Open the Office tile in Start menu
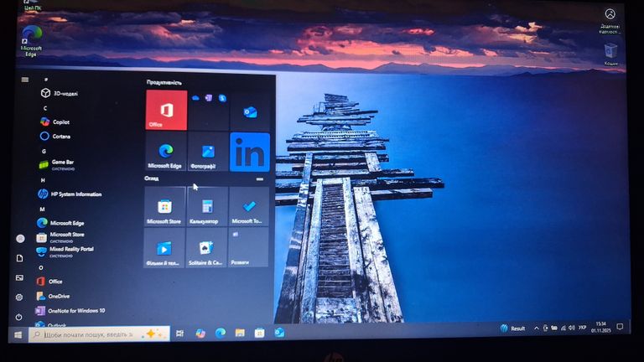Screen dimensions: 644x362 (166, 110)
